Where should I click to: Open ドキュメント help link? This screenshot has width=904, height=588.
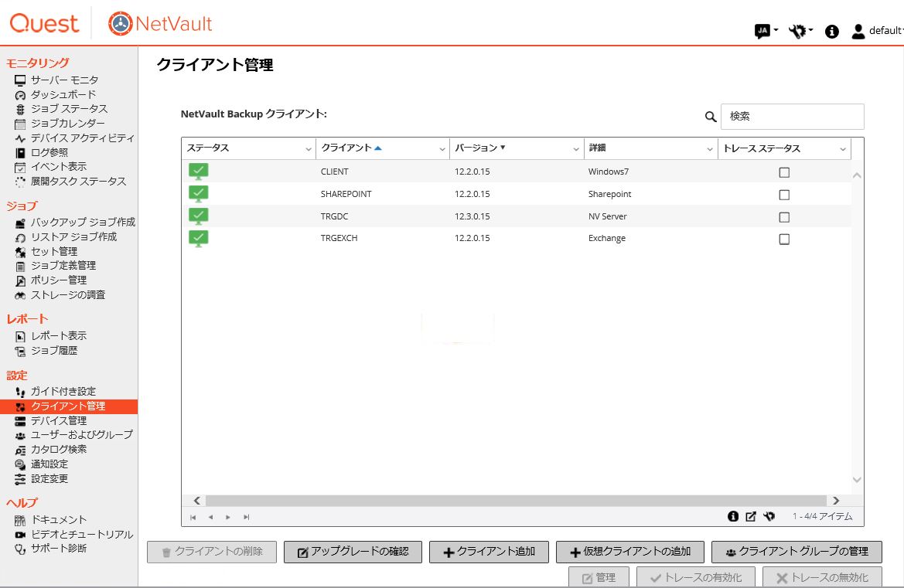[59, 520]
